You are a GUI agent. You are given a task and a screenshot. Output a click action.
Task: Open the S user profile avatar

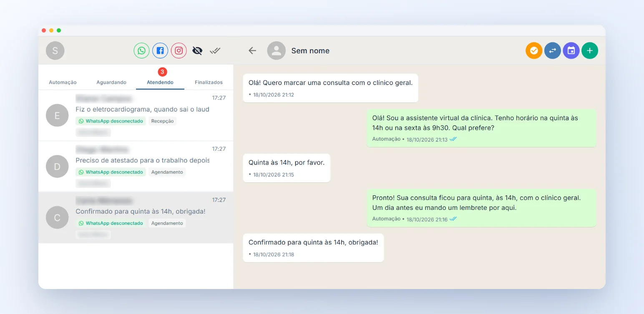tap(55, 51)
